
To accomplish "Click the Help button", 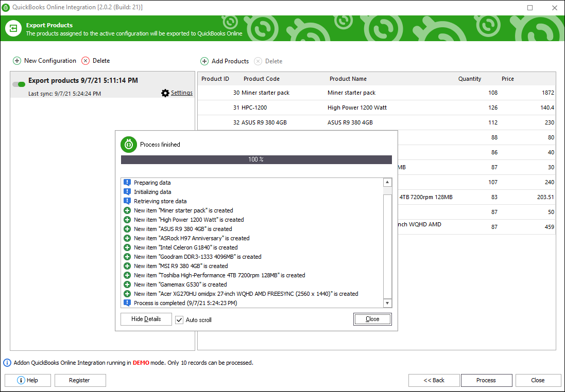I will (28, 380).
